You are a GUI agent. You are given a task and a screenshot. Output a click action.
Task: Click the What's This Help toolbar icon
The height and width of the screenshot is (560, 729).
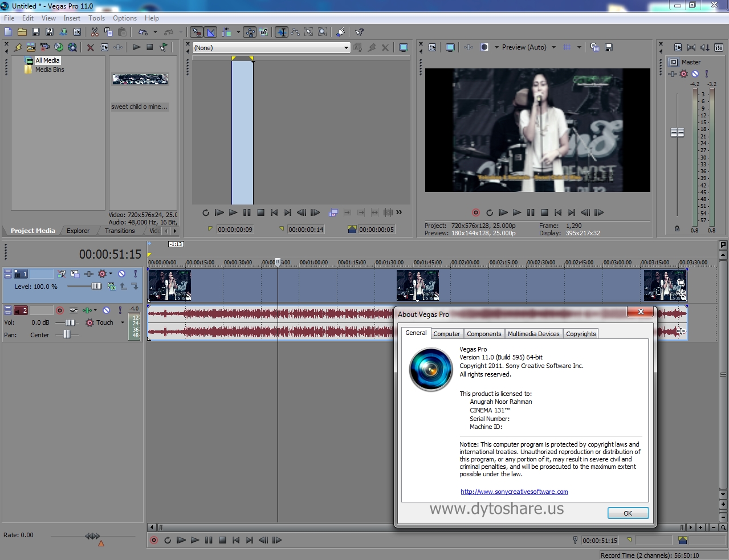pyautogui.click(x=358, y=32)
